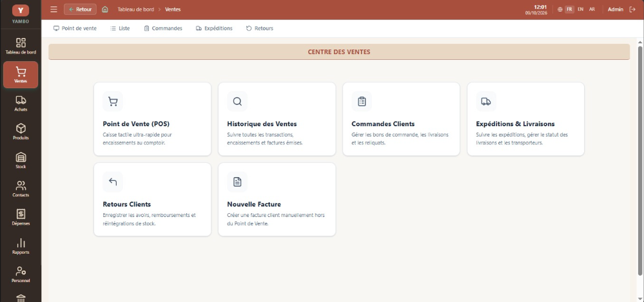Open the hamburger menu icon
Screen dimensions: 644x302
[x=54, y=10]
